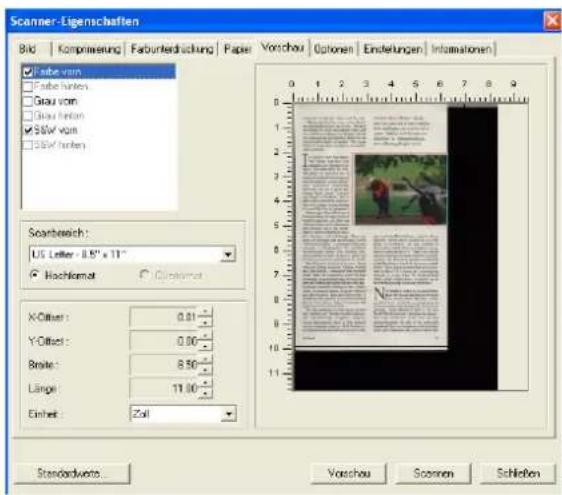
Task: Click the Vorschau button at the bottom
Action: click(x=349, y=473)
